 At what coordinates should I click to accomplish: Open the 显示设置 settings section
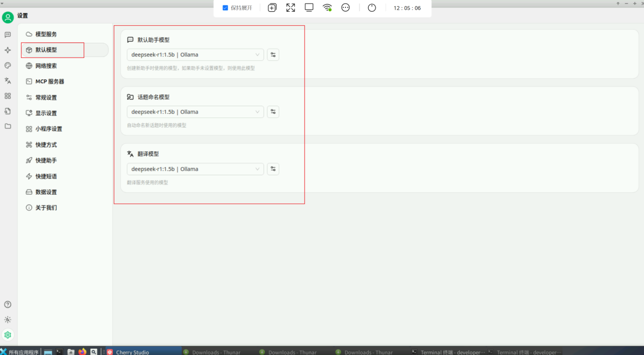[65, 113]
